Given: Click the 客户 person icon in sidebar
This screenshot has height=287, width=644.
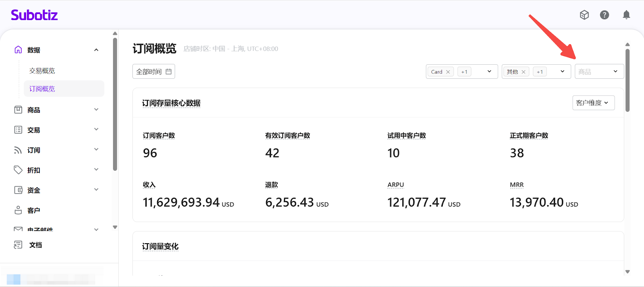Looking at the screenshot, I should (x=18, y=210).
